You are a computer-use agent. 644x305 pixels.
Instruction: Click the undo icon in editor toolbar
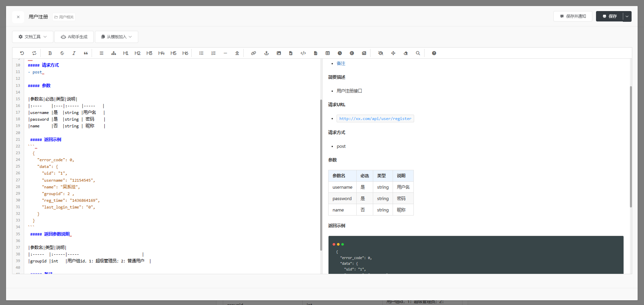[x=22, y=53]
